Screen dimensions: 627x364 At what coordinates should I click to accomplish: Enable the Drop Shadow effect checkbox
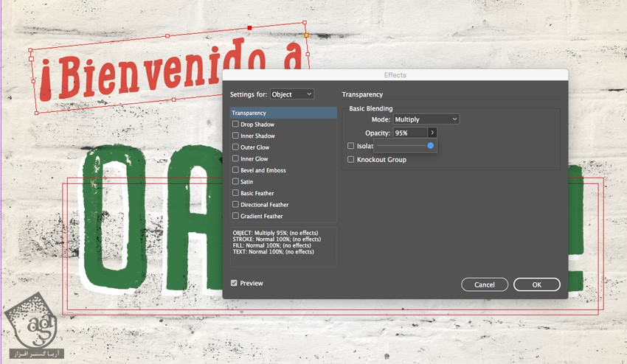tap(235, 125)
